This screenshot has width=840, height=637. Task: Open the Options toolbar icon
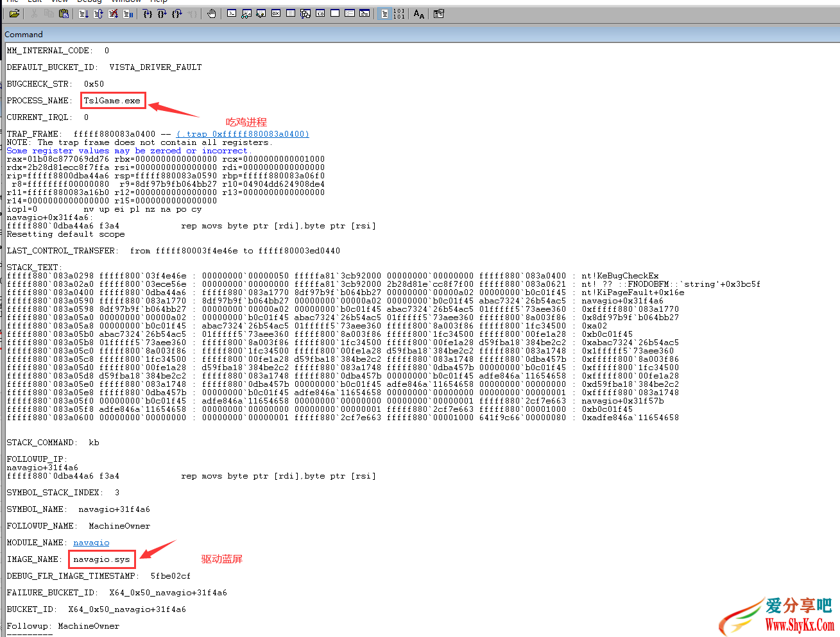pyautogui.click(x=438, y=13)
